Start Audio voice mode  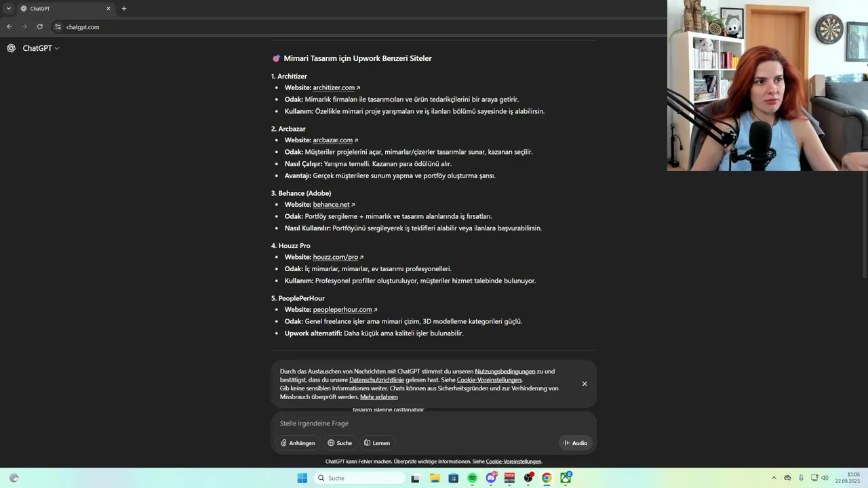coord(575,443)
